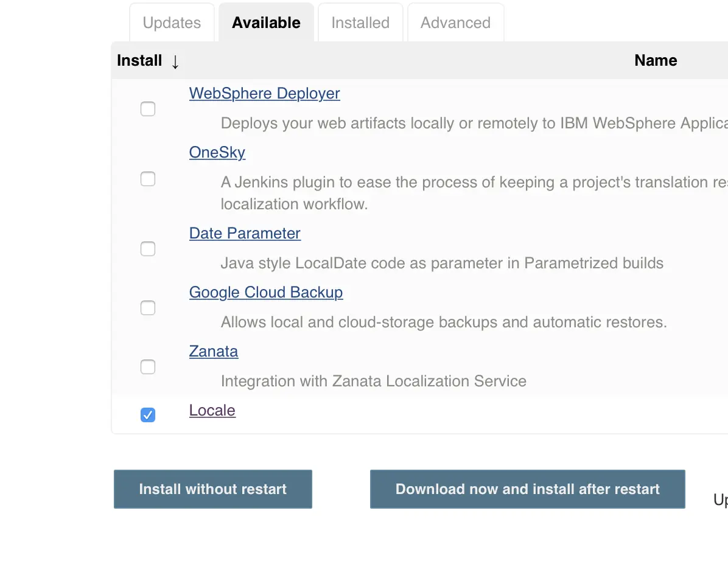Image resolution: width=728 pixels, height=578 pixels.
Task: Select the Google Cloud Backup checkbox
Action: pos(148,308)
